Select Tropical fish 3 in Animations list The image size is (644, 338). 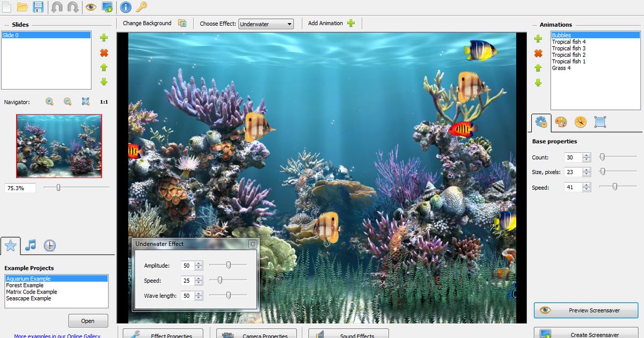point(569,48)
